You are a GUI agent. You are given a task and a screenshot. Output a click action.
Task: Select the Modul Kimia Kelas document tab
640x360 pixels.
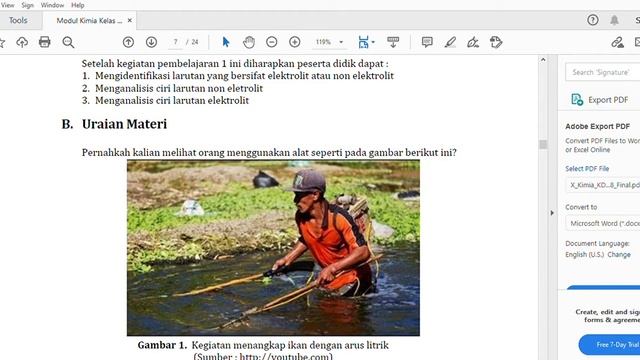pos(89,20)
